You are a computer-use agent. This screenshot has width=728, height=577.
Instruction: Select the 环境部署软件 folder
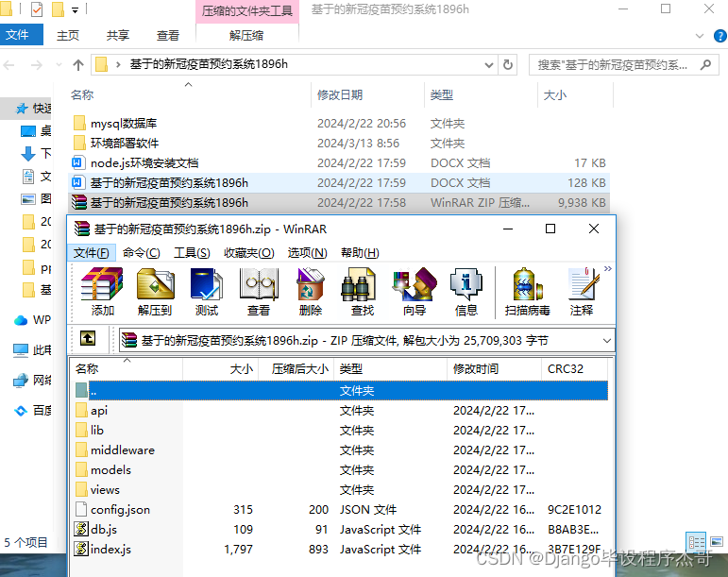coord(339,144)
